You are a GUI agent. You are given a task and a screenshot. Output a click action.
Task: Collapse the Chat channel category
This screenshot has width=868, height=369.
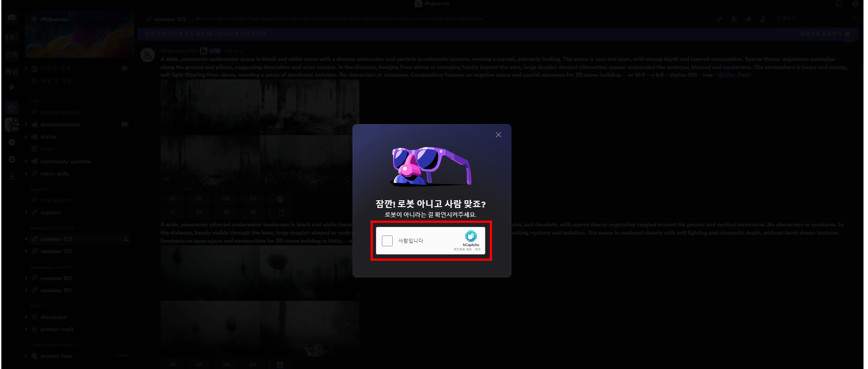click(x=38, y=306)
